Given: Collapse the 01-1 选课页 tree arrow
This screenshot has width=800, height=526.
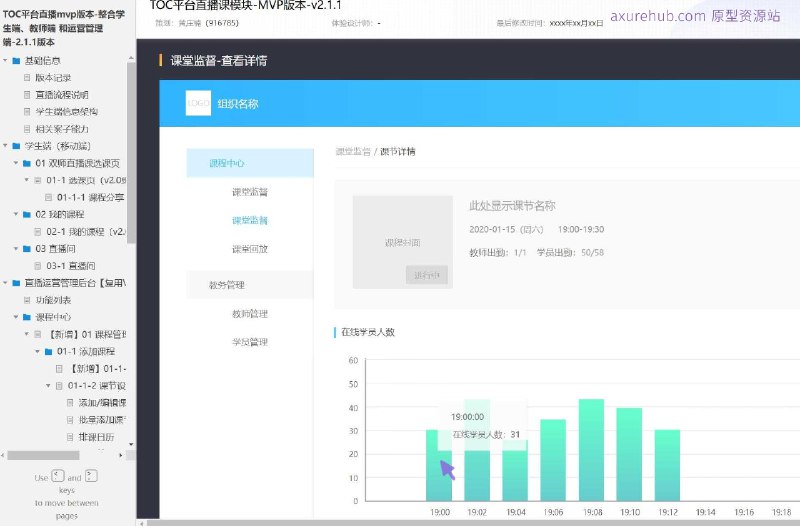Looking at the screenshot, I should [27, 180].
